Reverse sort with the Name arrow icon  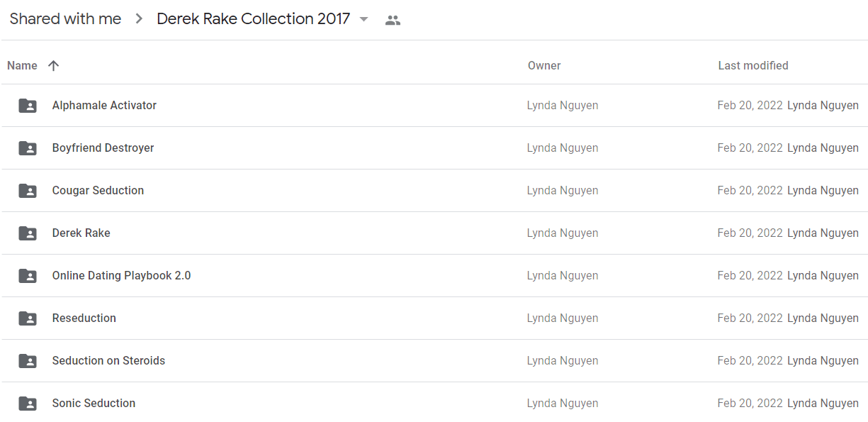tap(53, 65)
